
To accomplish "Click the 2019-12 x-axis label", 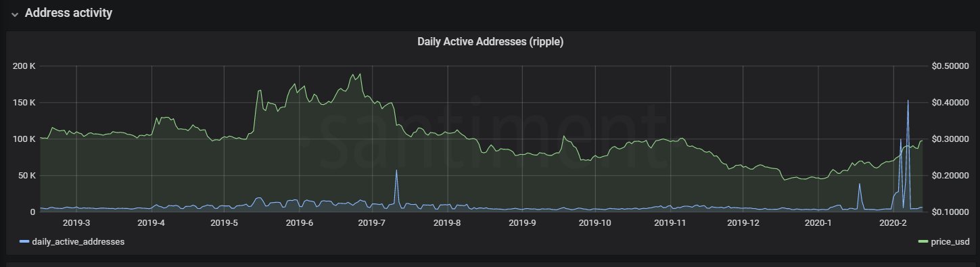I will (743, 222).
